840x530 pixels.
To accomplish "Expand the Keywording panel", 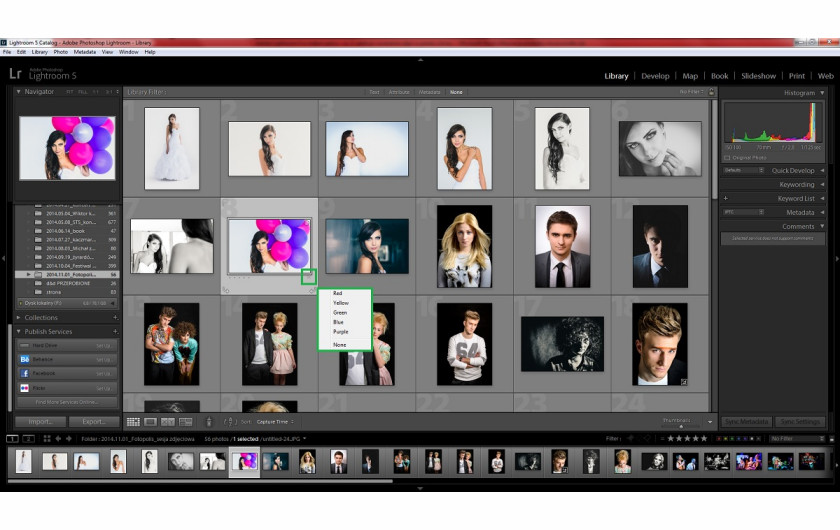I will 822,184.
